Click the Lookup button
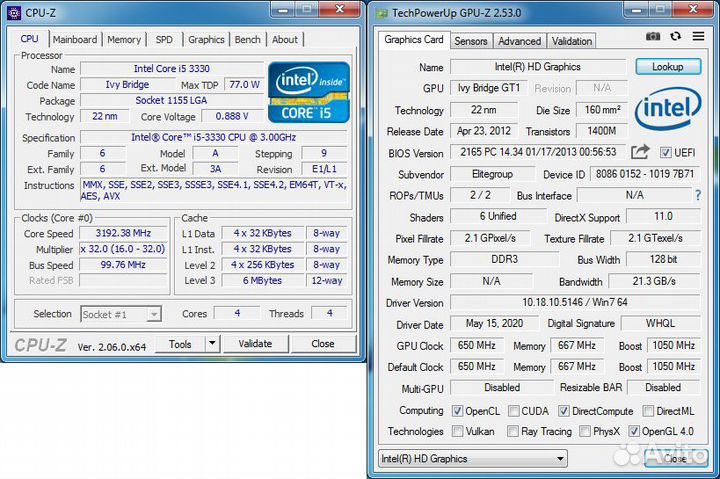 pyautogui.click(x=668, y=67)
